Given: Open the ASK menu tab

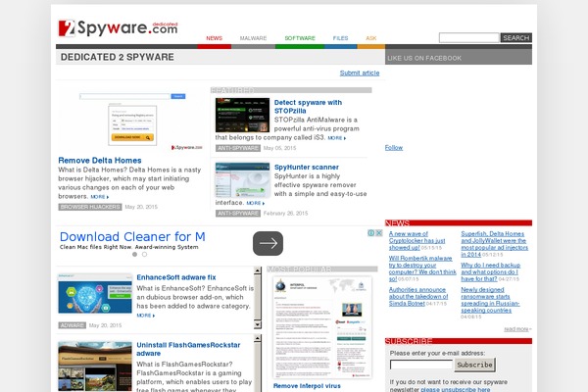Looking at the screenshot, I should (x=370, y=38).
